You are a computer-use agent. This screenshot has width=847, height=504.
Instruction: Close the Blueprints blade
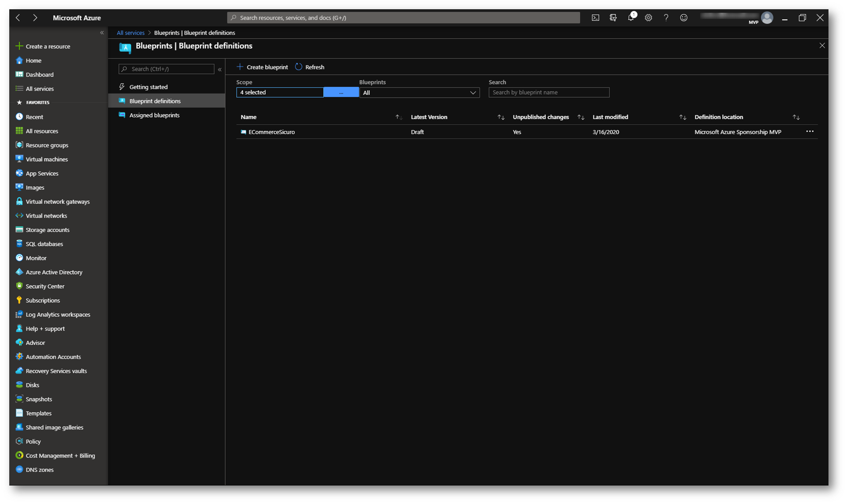coord(822,45)
